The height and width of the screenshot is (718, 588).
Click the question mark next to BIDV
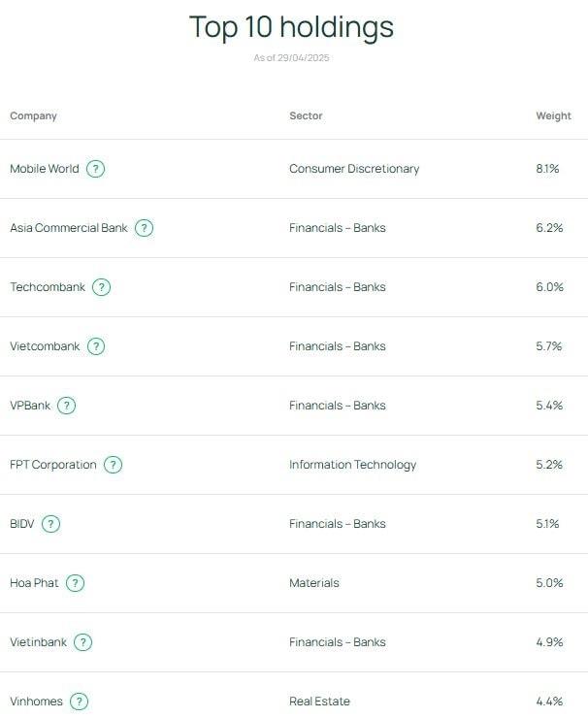[x=50, y=524]
